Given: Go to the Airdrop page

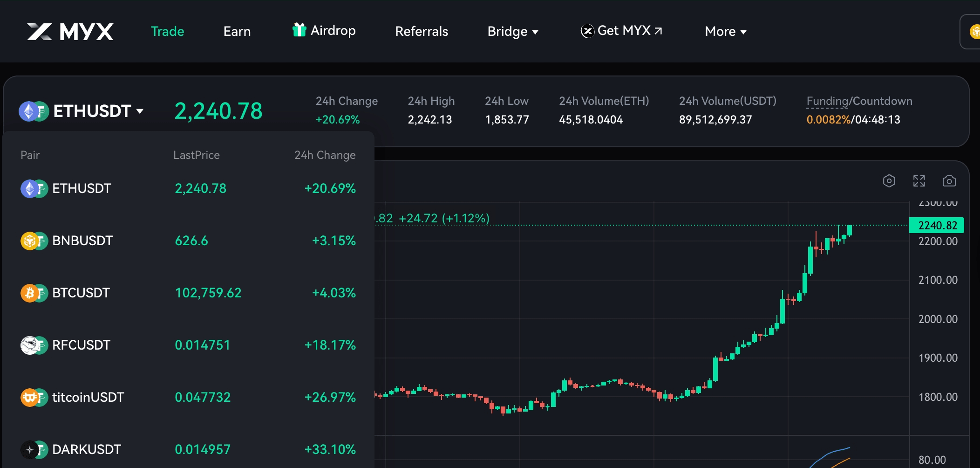Looking at the screenshot, I should (324, 30).
